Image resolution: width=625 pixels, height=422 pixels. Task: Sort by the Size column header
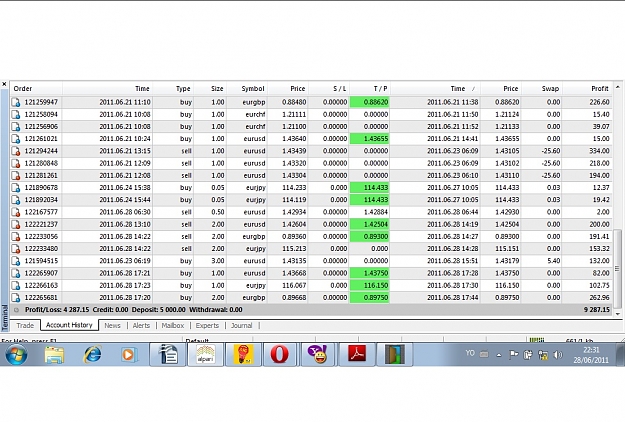[x=210, y=88]
